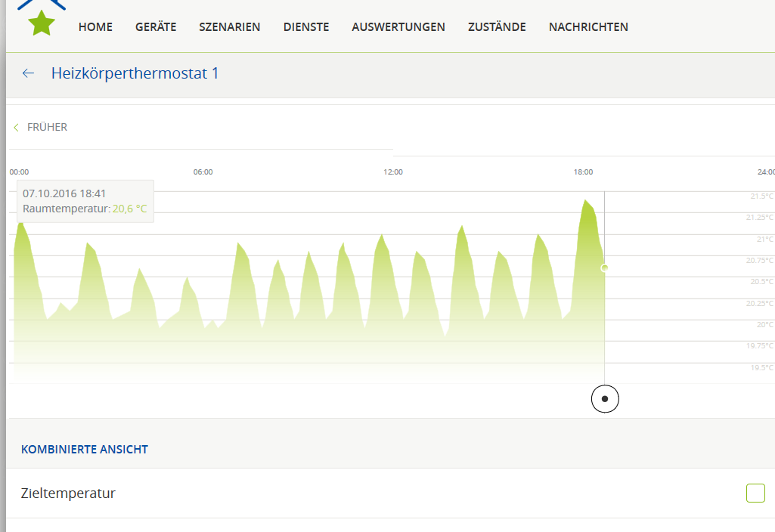Open the NACHRICHTEN page
The height and width of the screenshot is (532, 775).
point(588,27)
